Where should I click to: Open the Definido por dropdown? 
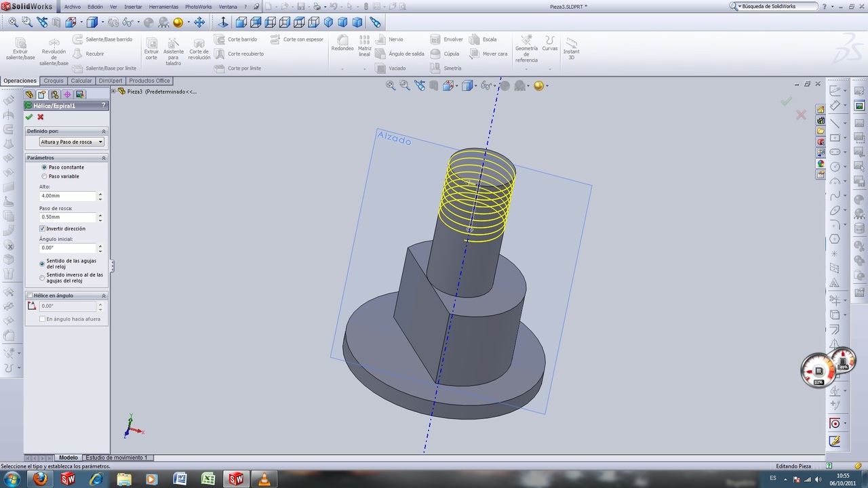coord(72,142)
